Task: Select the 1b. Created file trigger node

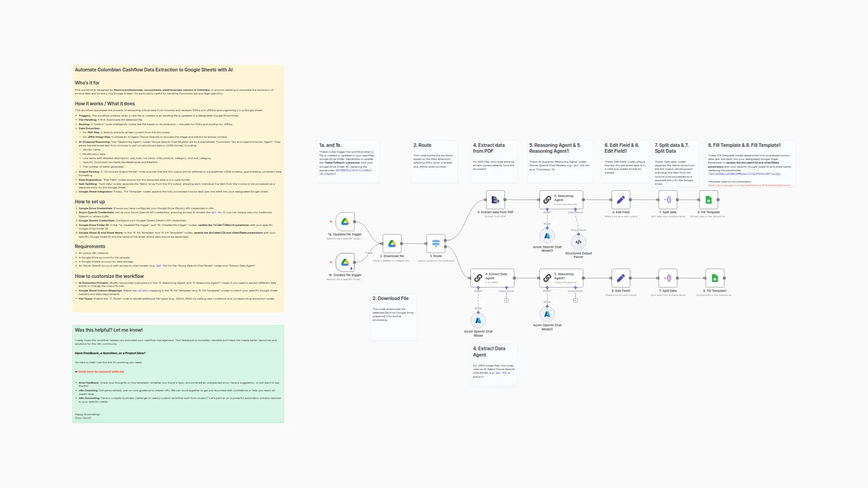Action: [345, 261]
